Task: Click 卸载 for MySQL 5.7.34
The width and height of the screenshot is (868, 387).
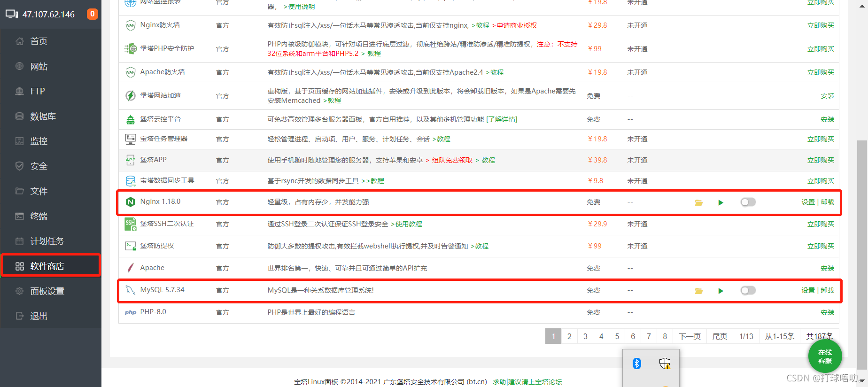Action: click(828, 290)
